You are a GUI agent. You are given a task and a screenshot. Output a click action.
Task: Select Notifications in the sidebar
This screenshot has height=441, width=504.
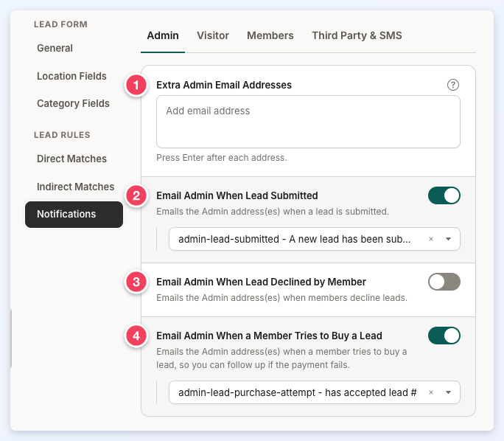(74, 215)
